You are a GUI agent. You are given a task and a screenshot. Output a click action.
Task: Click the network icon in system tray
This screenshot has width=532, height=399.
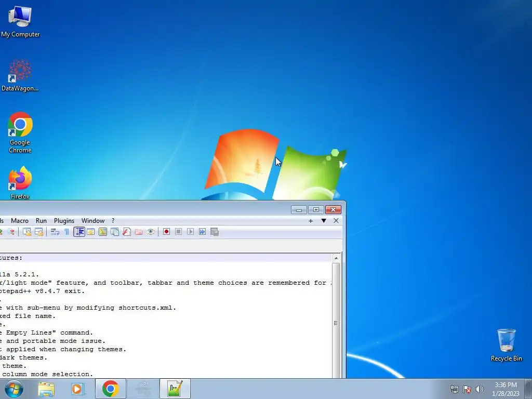pyautogui.click(x=454, y=389)
